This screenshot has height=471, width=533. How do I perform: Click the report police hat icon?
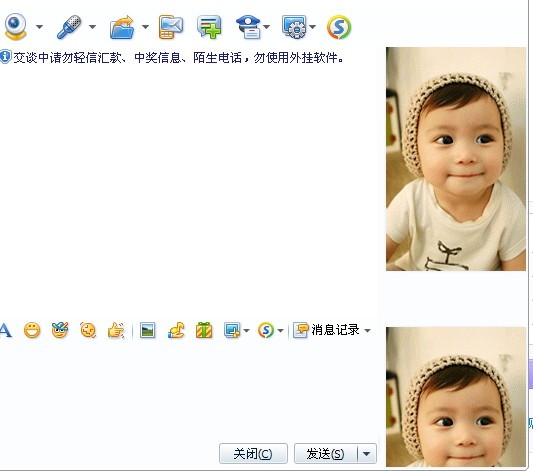point(248,27)
